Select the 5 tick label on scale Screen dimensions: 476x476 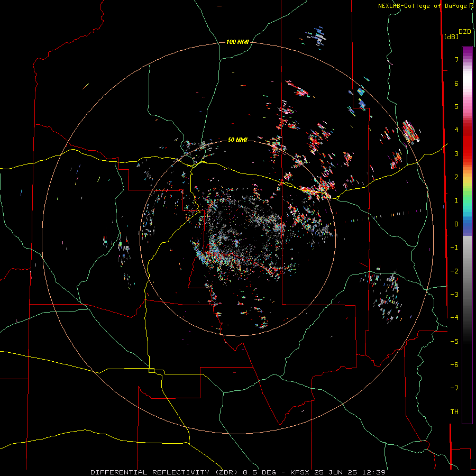click(456, 106)
